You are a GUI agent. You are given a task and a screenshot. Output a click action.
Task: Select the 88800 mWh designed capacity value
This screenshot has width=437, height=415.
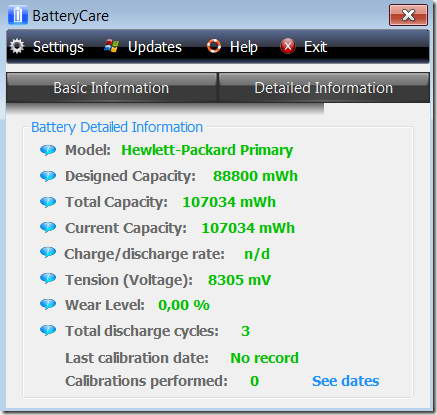pyautogui.click(x=255, y=176)
